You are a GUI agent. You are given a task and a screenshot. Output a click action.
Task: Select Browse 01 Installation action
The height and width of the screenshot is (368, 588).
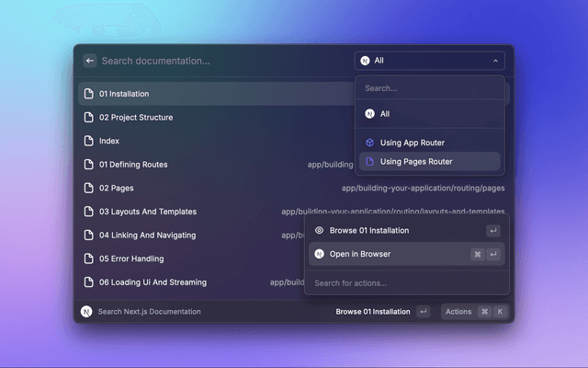(369, 231)
